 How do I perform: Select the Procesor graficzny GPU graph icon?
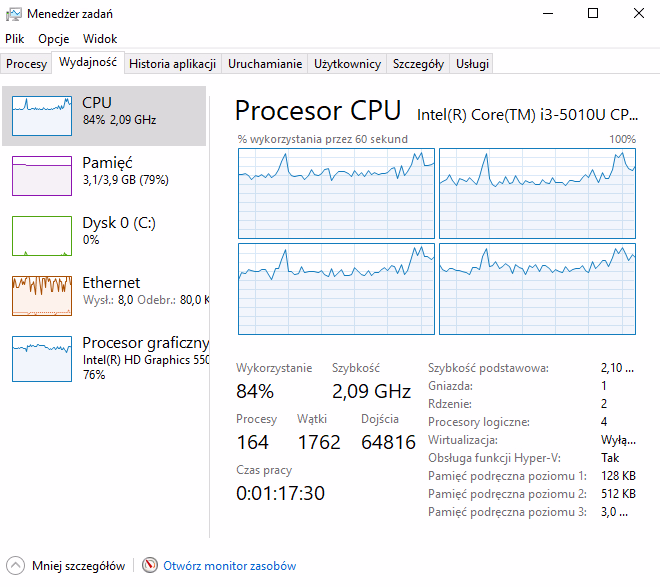click(41, 358)
